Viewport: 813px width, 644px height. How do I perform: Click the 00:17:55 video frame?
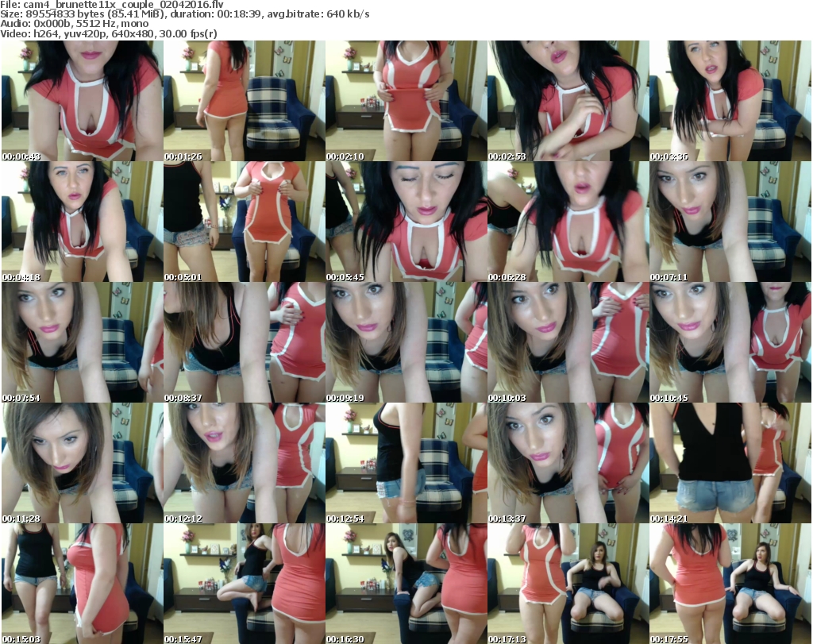pos(730,584)
